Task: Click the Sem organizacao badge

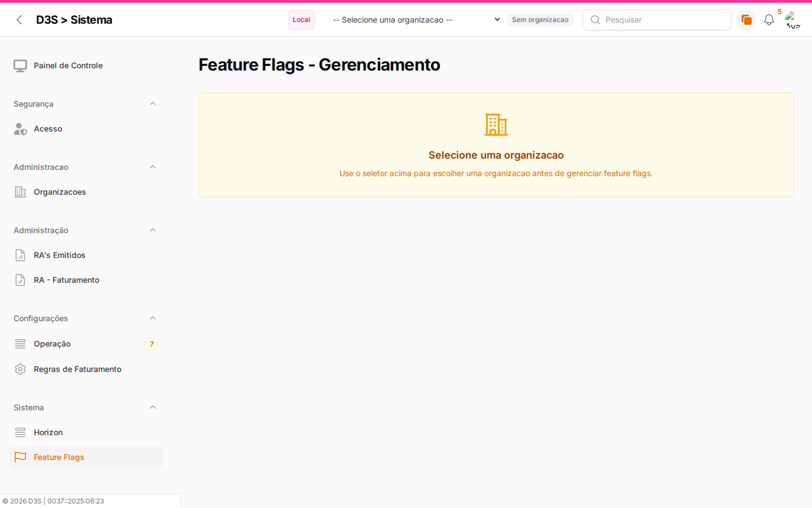Action: pos(540,20)
